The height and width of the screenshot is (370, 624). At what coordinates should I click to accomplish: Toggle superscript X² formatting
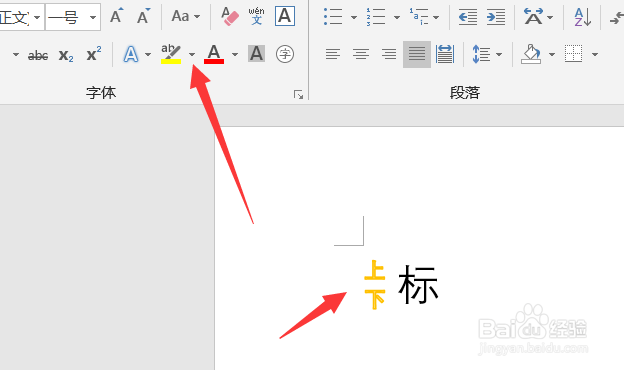click(94, 54)
